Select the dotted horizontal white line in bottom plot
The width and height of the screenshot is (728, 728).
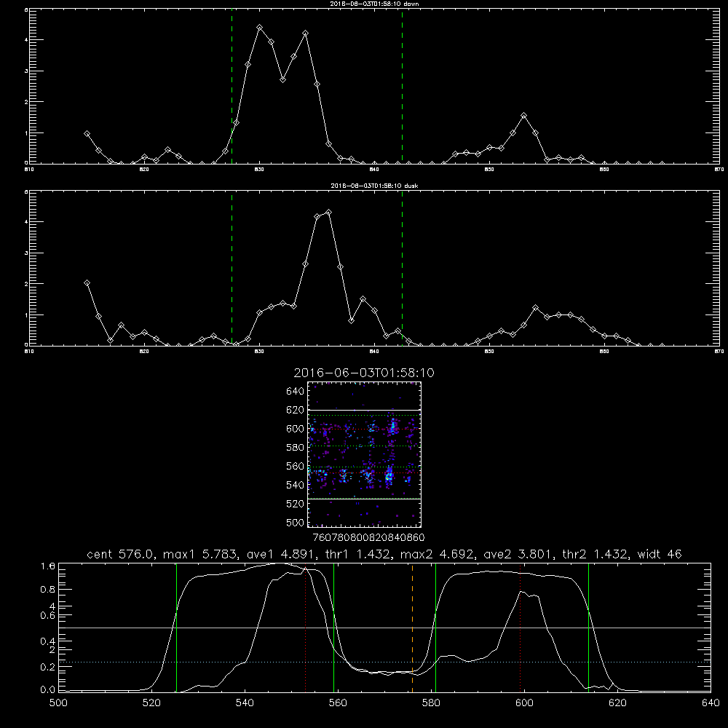[384, 662]
